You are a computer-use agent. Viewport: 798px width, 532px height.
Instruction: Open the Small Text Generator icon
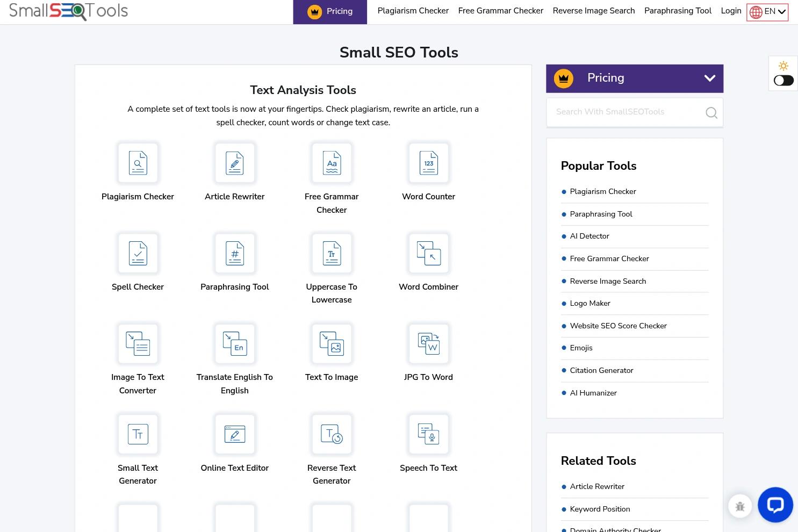pyautogui.click(x=138, y=434)
